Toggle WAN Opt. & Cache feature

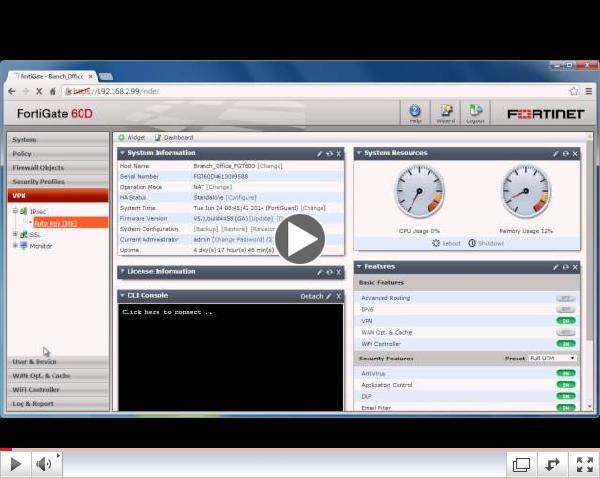(x=566, y=332)
